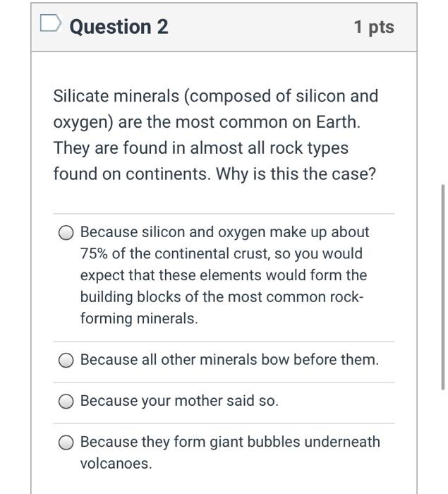Click the question line 'They are found in almost all rock types'
448x494 pixels.
200,148
